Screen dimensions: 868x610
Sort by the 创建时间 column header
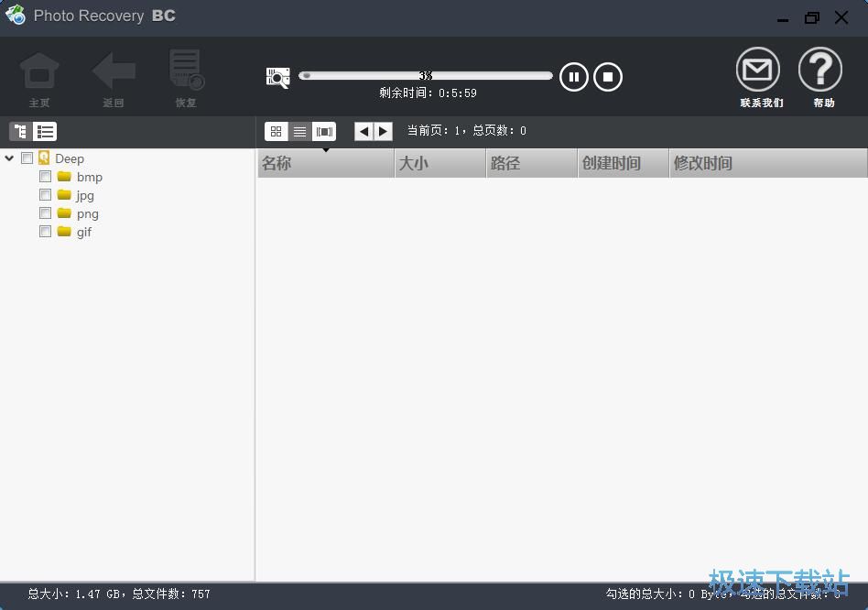(x=624, y=163)
